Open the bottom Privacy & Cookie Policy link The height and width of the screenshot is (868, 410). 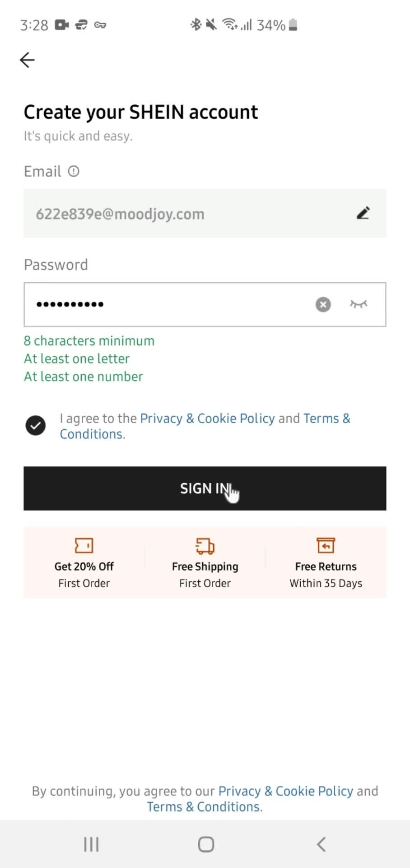click(285, 791)
